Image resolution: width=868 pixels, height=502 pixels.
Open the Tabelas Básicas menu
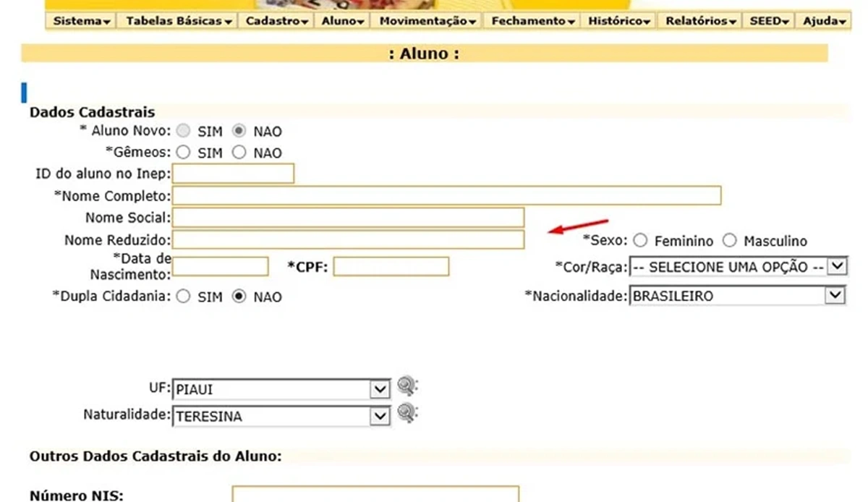179,21
